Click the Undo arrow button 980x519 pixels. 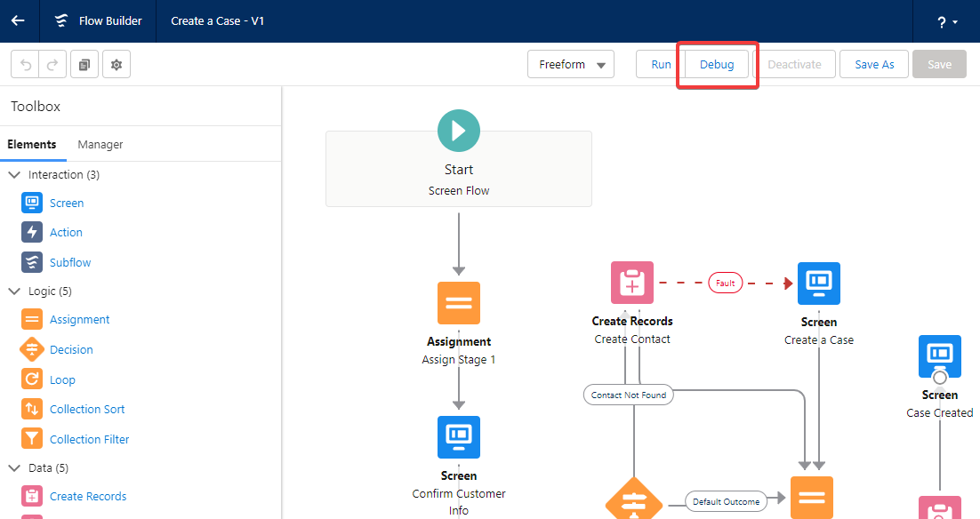(x=25, y=64)
